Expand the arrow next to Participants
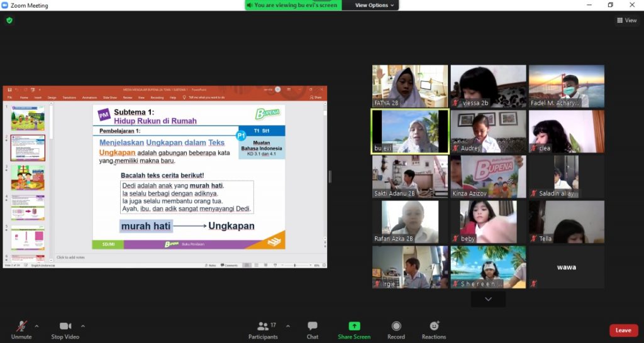Screen dimensions: 644x343 click(288, 326)
